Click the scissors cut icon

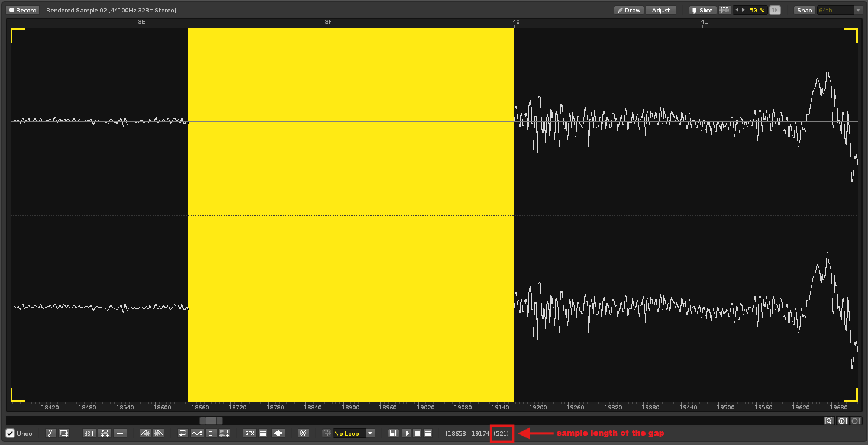(51, 433)
